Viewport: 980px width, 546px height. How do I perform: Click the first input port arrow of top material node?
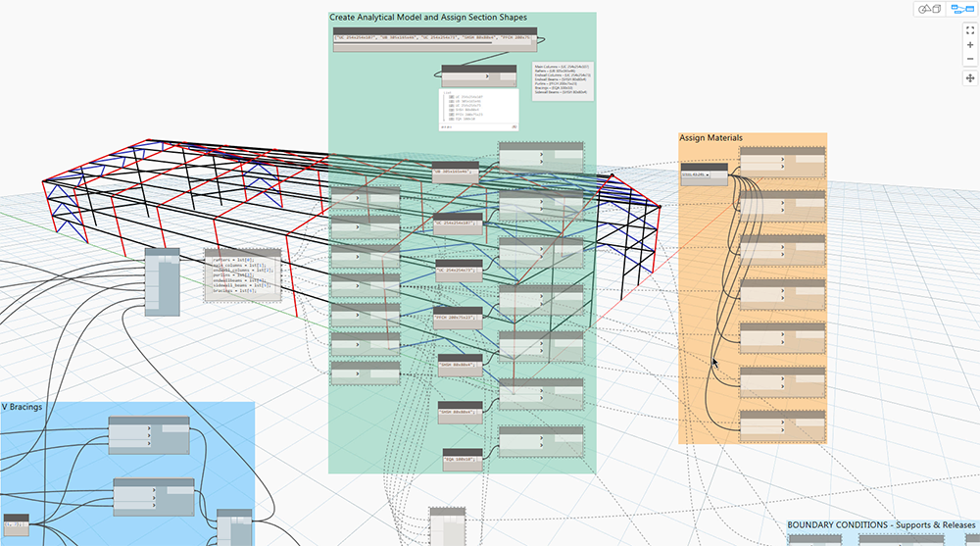tap(781, 160)
